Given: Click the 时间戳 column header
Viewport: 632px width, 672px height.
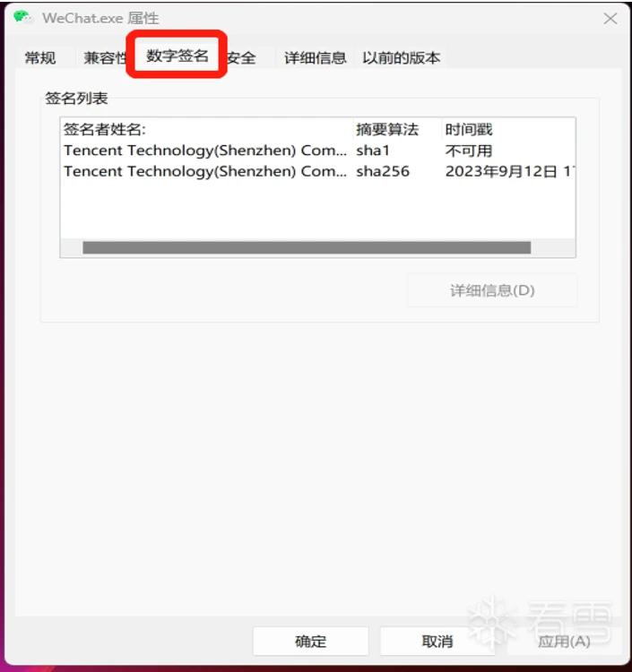Looking at the screenshot, I should click(508, 129).
